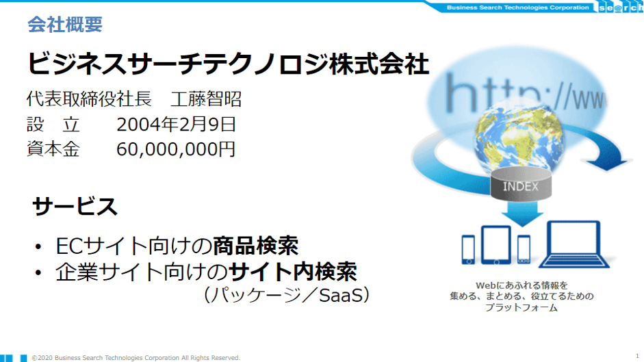Select the capital amount 60,000,000円
Image resolution: width=644 pixels, height=362 pixels.
(x=176, y=149)
